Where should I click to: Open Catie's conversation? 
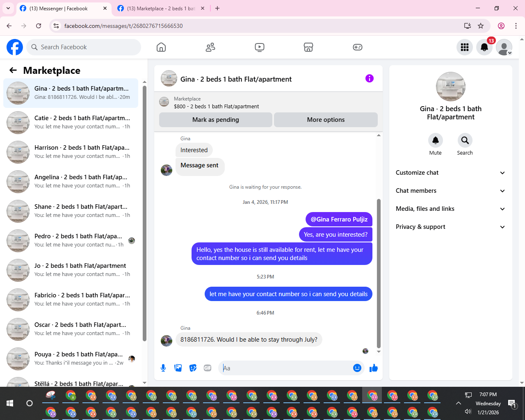click(x=71, y=122)
